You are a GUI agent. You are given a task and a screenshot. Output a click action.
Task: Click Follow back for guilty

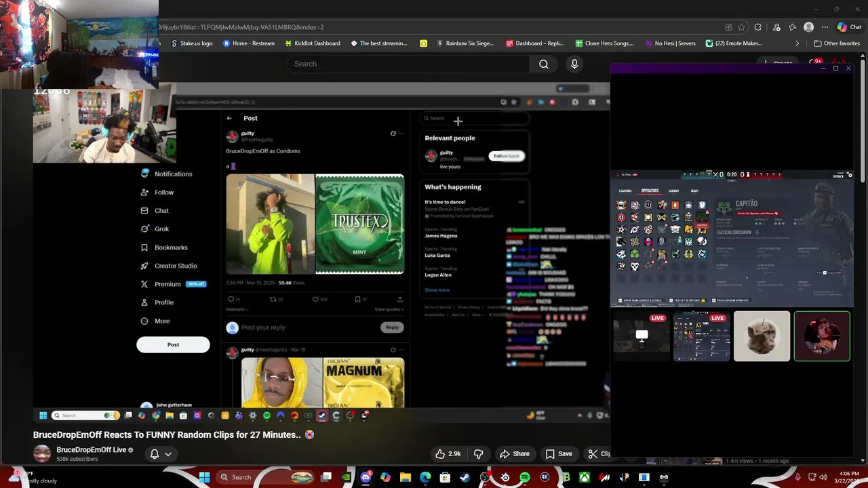(506, 156)
